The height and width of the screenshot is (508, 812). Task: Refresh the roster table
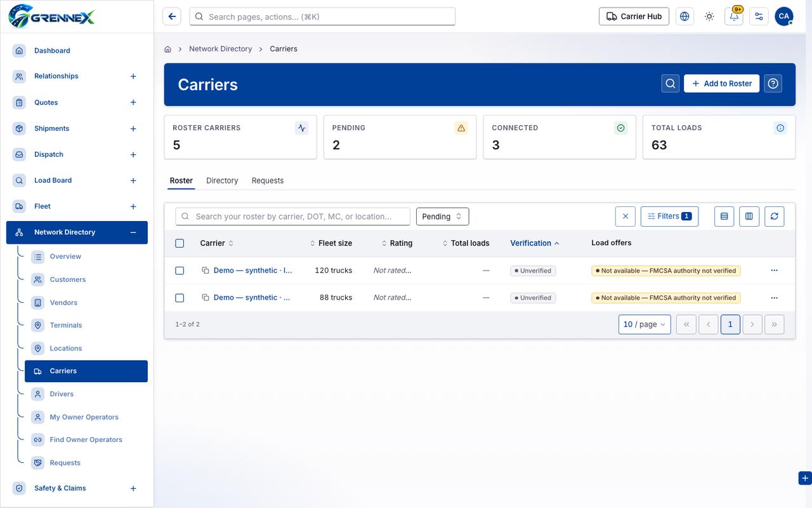pyautogui.click(x=775, y=217)
